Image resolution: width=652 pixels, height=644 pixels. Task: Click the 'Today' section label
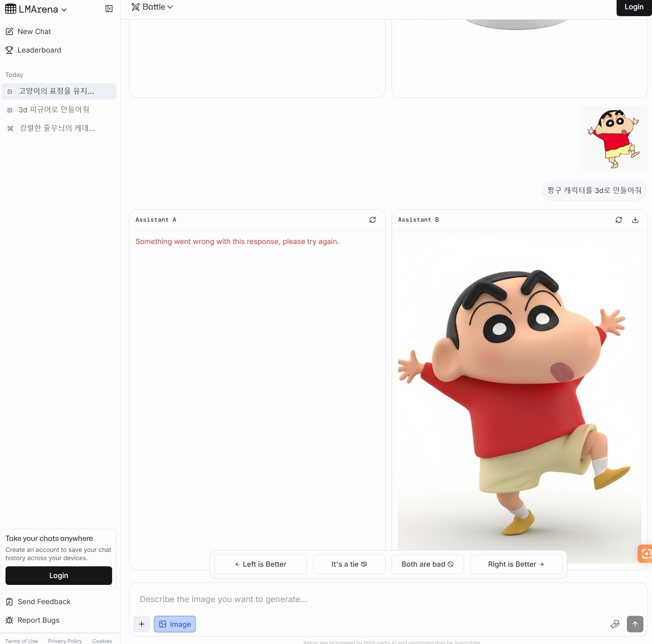[x=14, y=75]
